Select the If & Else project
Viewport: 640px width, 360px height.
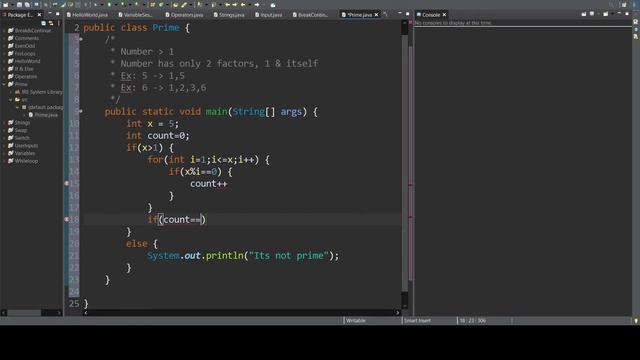pos(24,69)
